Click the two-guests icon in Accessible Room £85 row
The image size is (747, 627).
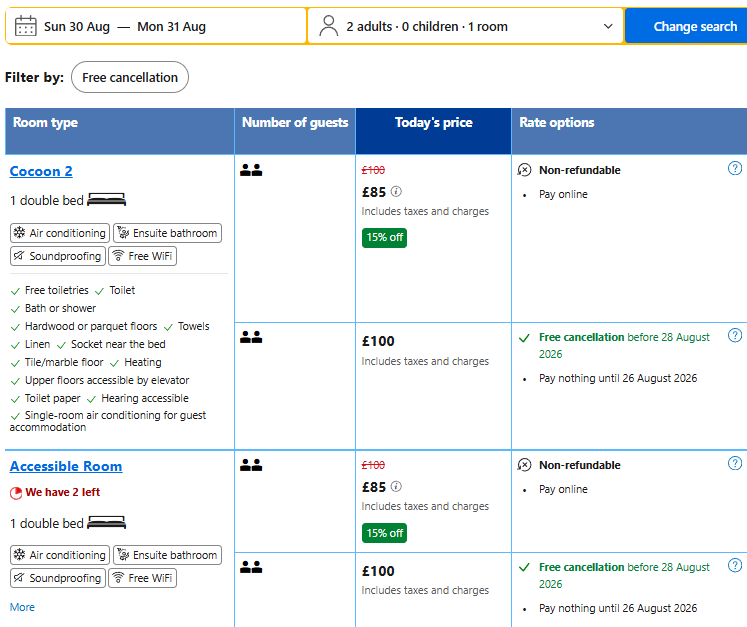[251, 465]
